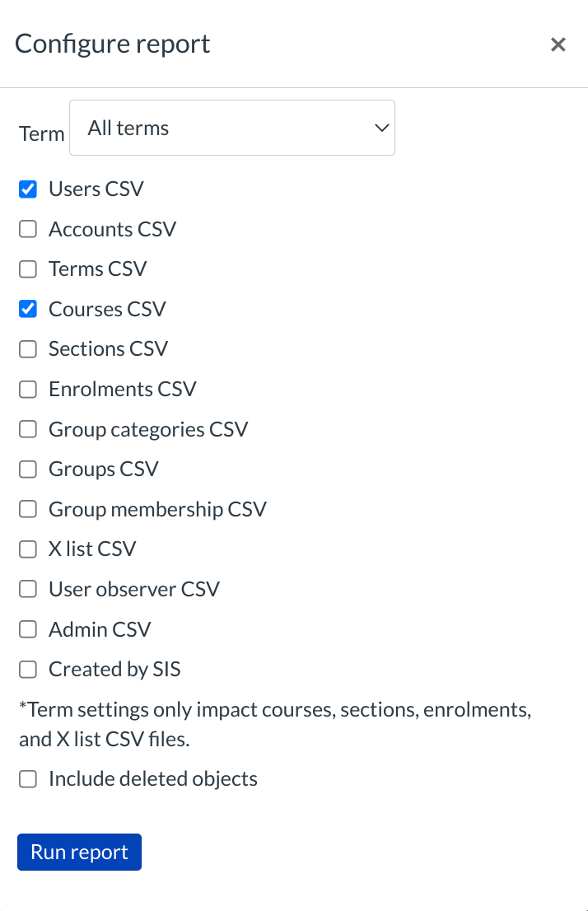Click the Created by SIS label text
The width and height of the screenshot is (588, 911).
[x=114, y=670]
